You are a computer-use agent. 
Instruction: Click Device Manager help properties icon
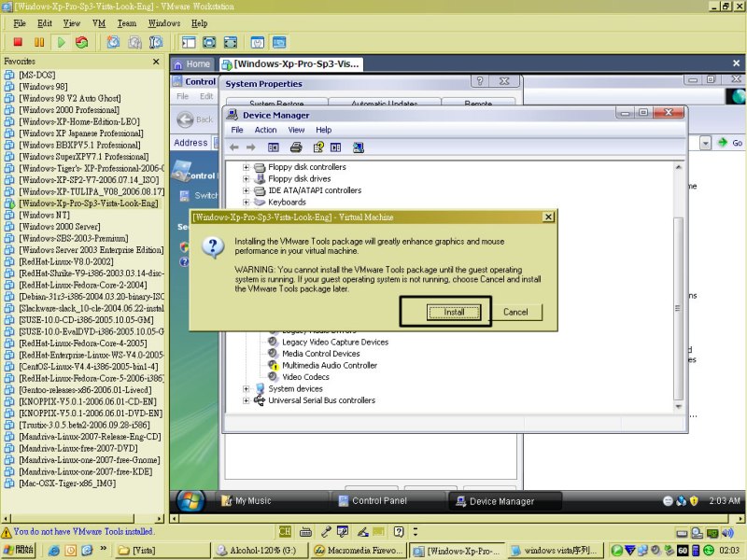(318, 147)
